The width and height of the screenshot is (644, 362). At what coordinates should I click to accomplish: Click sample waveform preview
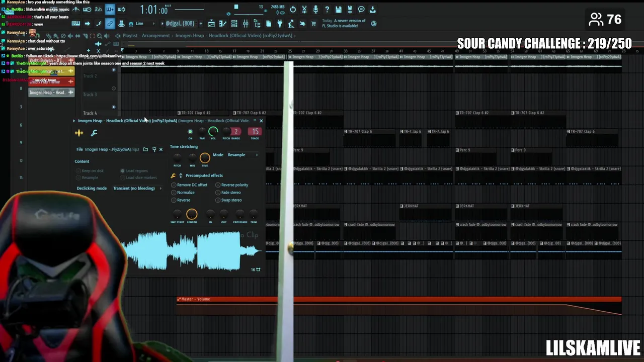coord(191,250)
